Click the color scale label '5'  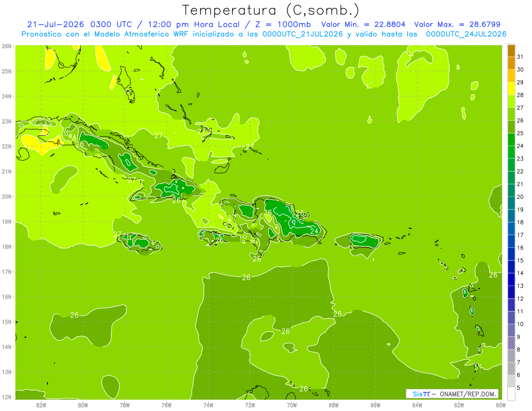coord(519,388)
